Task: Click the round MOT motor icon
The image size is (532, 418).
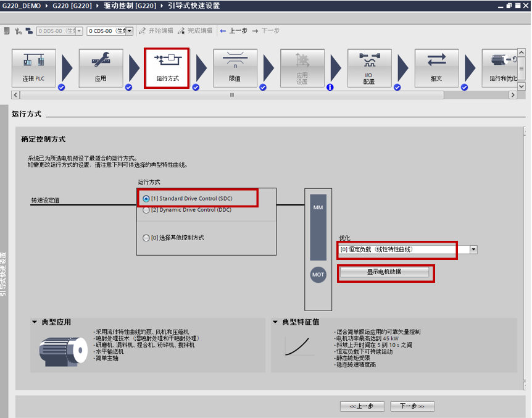Action: point(318,275)
